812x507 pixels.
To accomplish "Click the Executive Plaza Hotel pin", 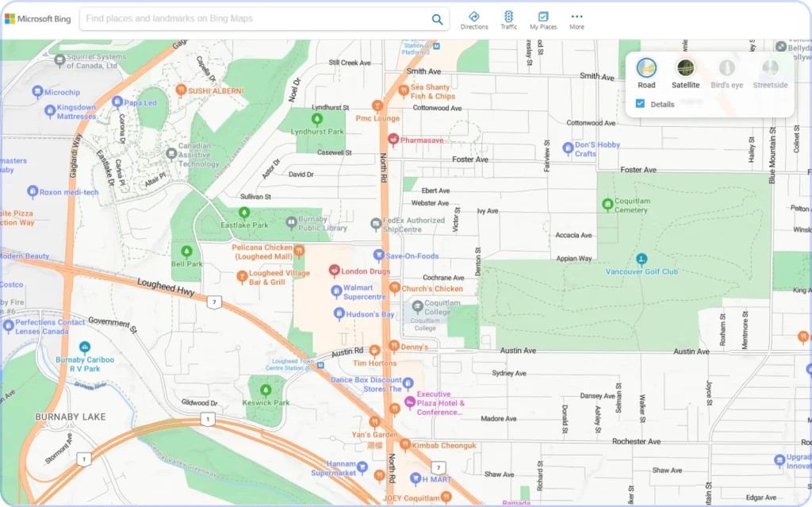I will [410, 402].
